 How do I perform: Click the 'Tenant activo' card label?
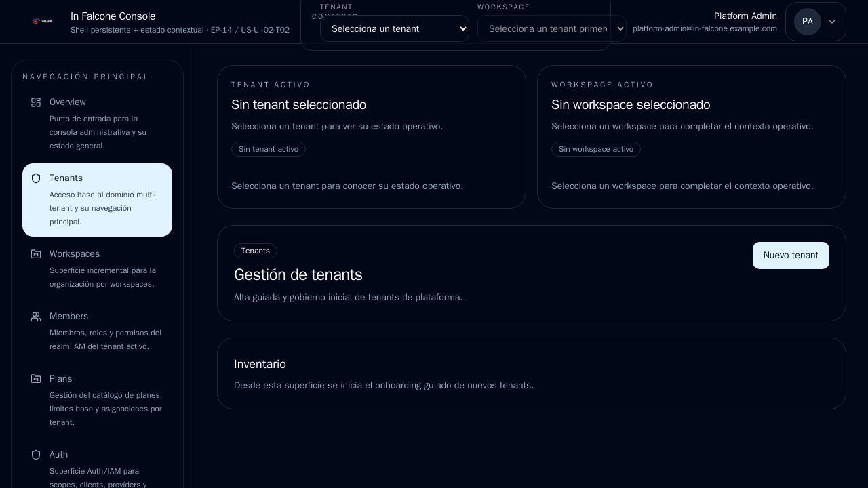point(271,85)
